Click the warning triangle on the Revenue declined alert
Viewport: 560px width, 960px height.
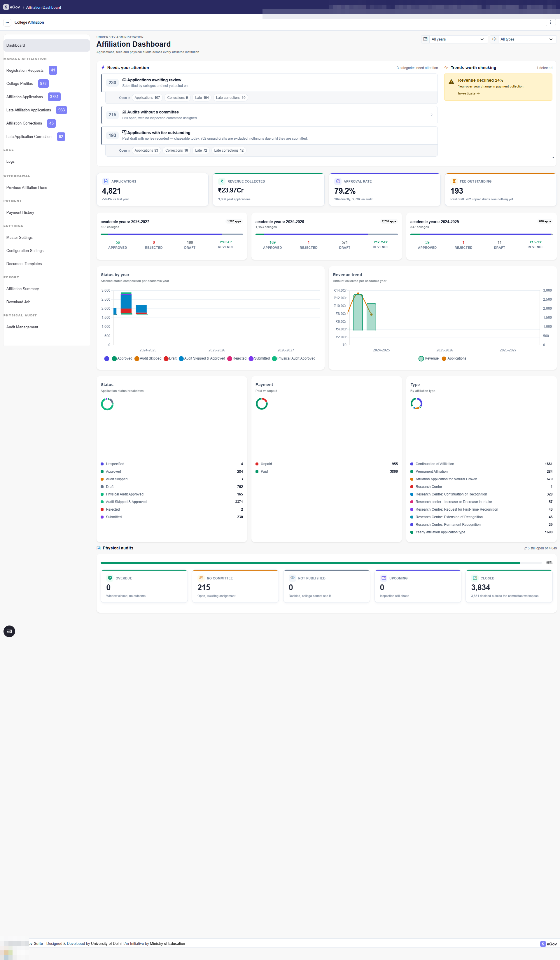click(x=451, y=82)
